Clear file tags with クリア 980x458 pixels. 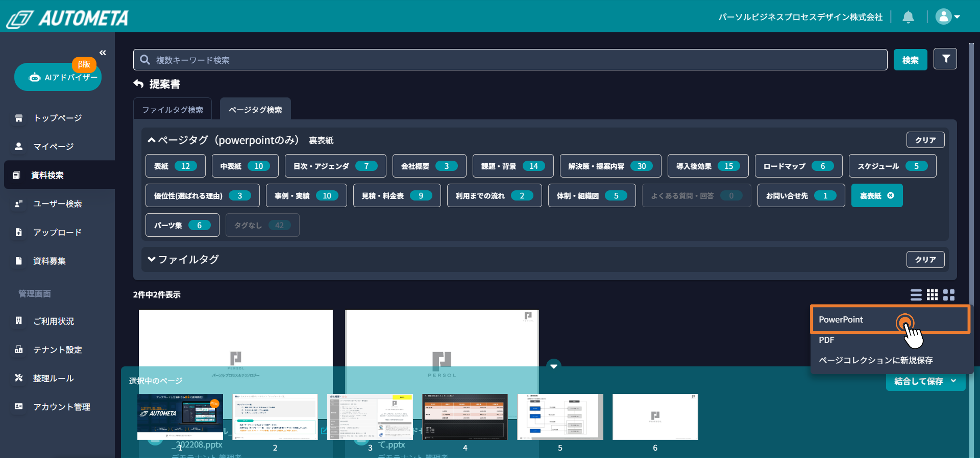925,259
